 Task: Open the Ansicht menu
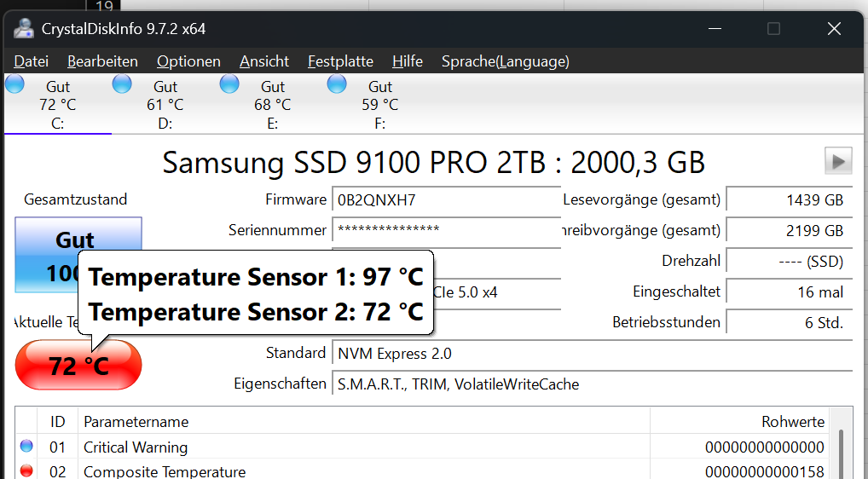(x=264, y=61)
